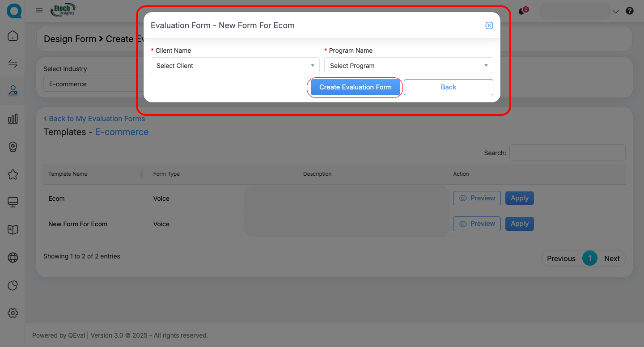The image size is (644, 347).
Task: Open the monitor icon in the sidebar
Action: coord(13,202)
